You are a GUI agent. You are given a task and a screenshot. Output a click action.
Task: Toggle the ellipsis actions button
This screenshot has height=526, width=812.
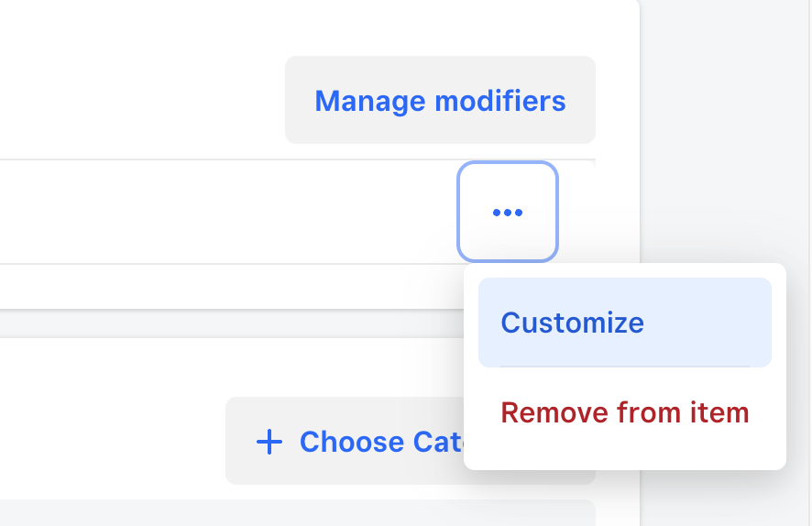click(x=508, y=212)
